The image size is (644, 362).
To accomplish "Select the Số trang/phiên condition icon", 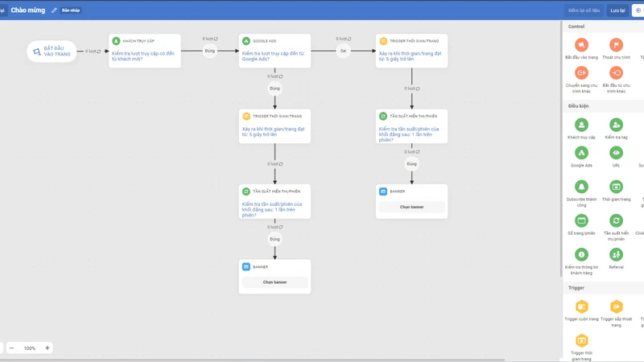I will [x=581, y=220].
